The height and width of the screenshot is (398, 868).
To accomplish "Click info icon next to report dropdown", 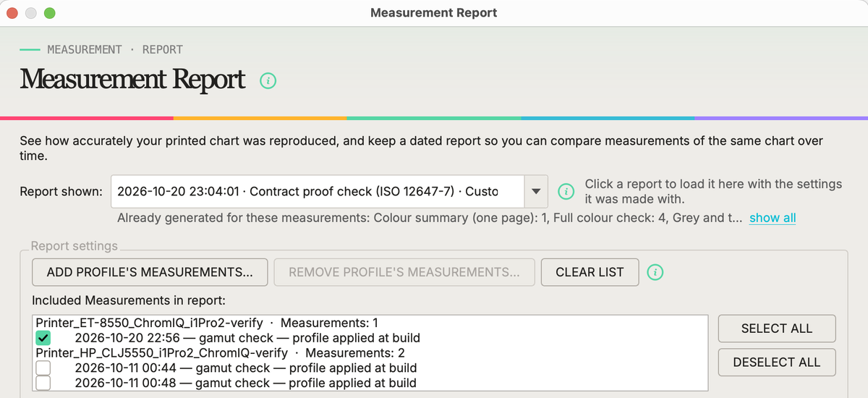I will (x=568, y=191).
